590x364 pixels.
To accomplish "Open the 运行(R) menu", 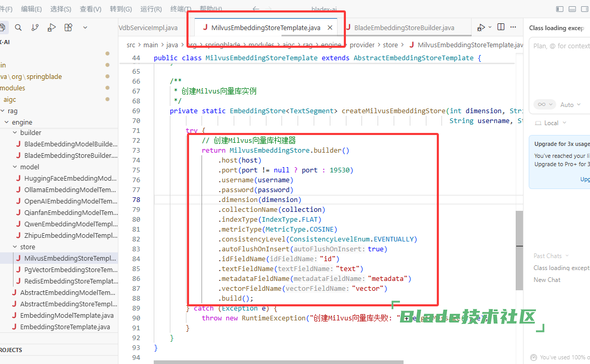I will 151,9.
